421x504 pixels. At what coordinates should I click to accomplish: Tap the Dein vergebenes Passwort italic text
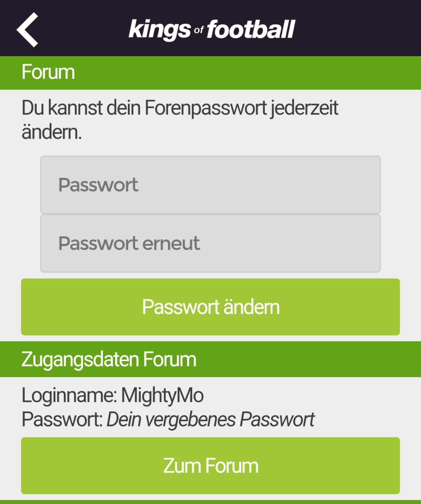210,419
